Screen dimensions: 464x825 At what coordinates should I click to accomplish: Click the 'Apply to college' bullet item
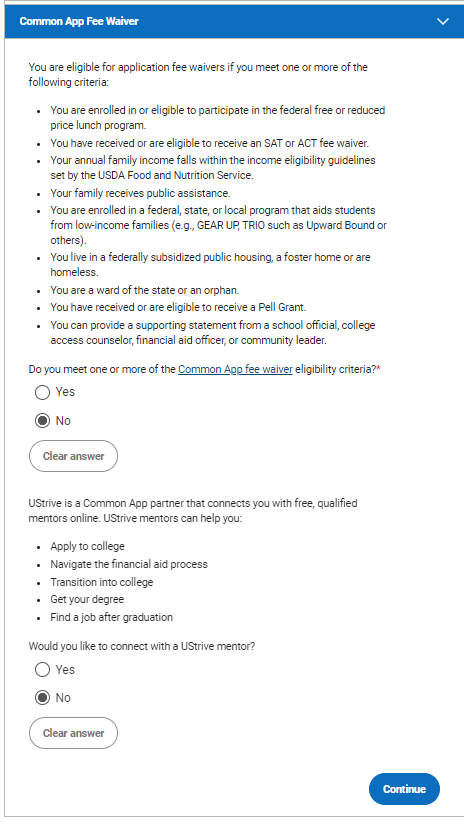[87, 546]
